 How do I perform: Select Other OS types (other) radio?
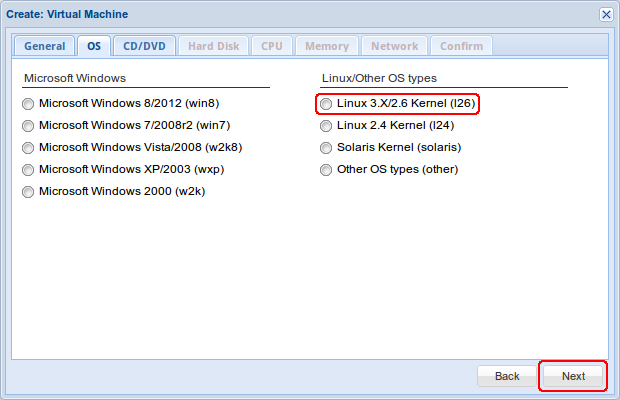[x=326, y=170]
